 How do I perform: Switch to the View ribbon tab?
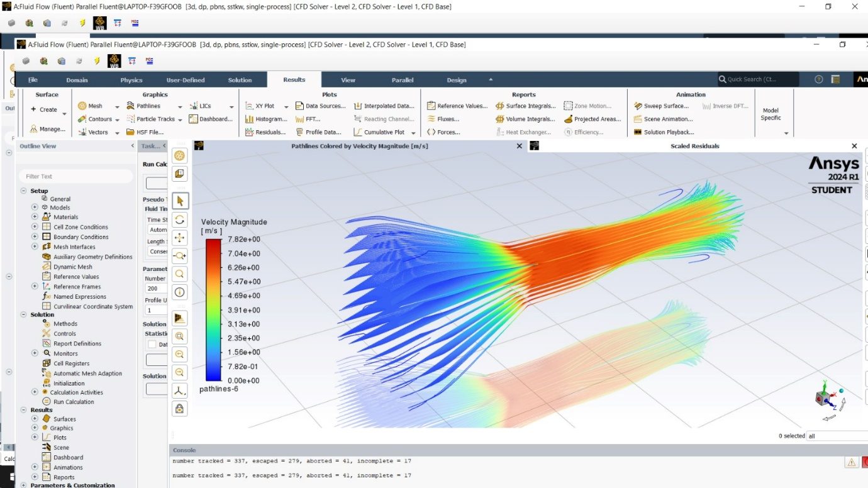[348, 80]
